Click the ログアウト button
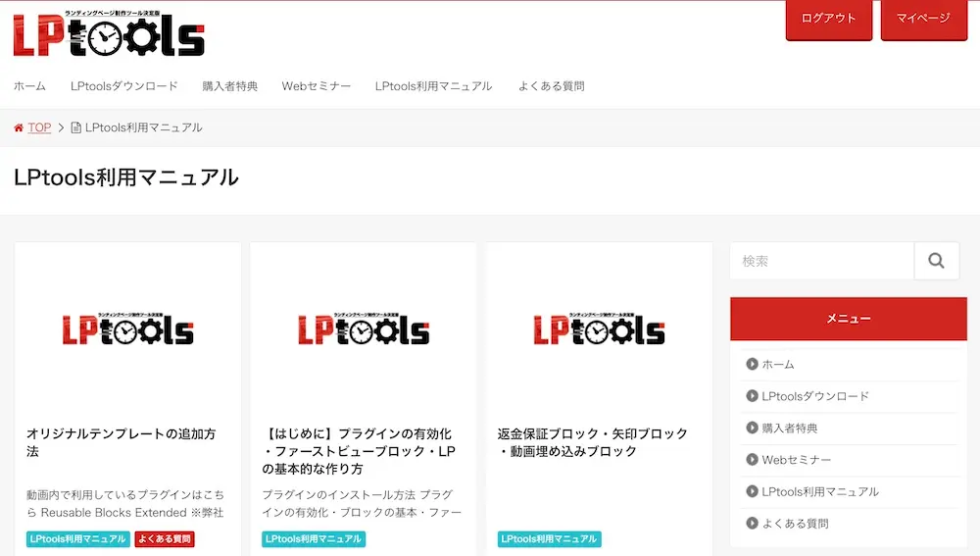Viewport: 980px width, 556px height. [829, 19]
